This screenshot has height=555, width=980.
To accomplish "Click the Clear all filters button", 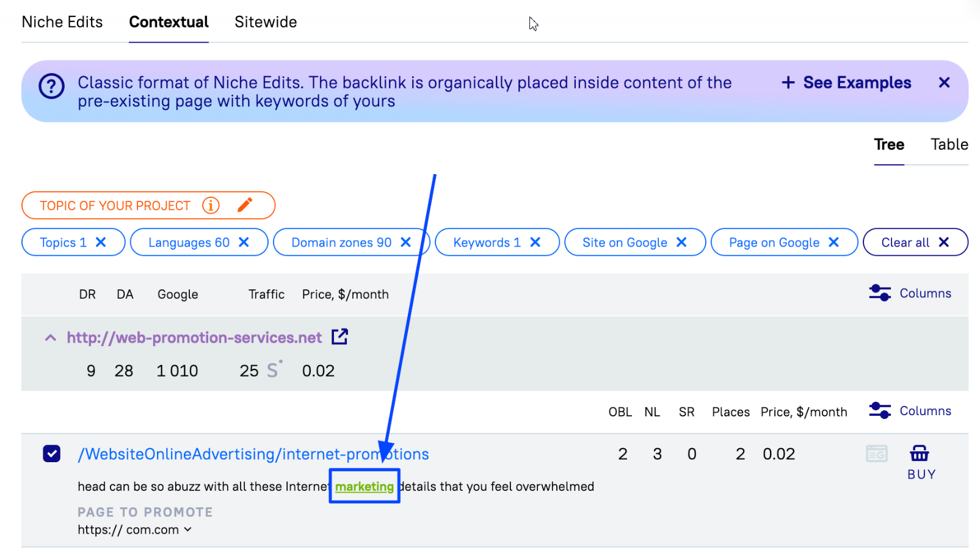I will coord(915,242).
